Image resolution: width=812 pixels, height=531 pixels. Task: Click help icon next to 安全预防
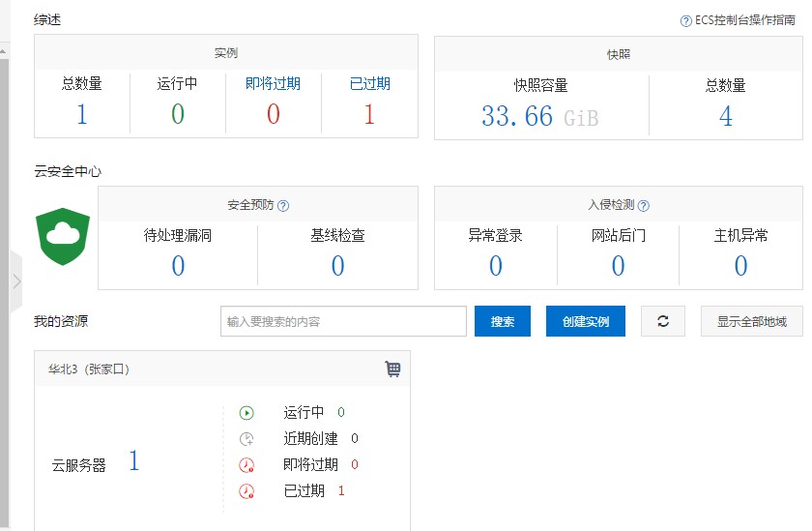click(283, 206)
